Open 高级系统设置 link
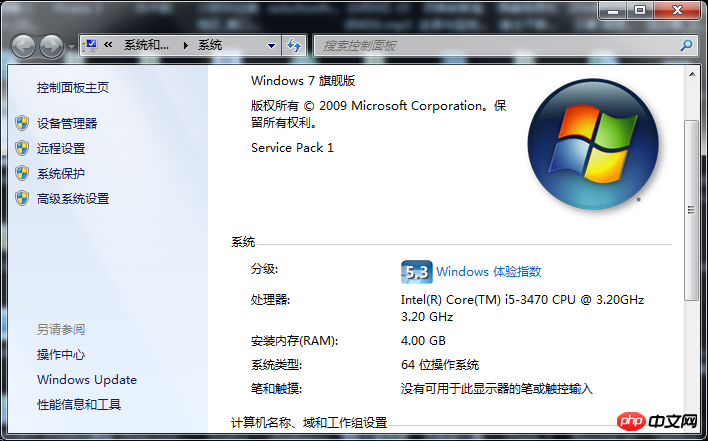The width and height of the screenshot is (708, 441). click(73, 199)
